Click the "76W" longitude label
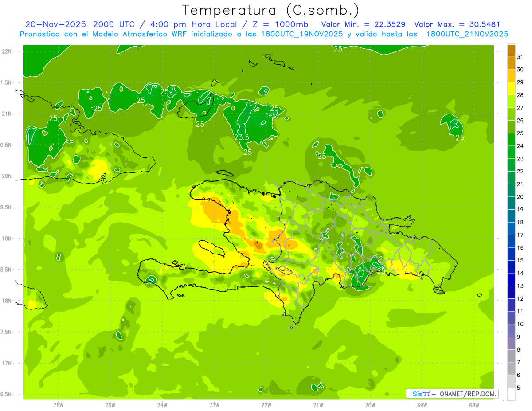Image resolution: width=532 pixels, height=411 pixels. (58, 405)
